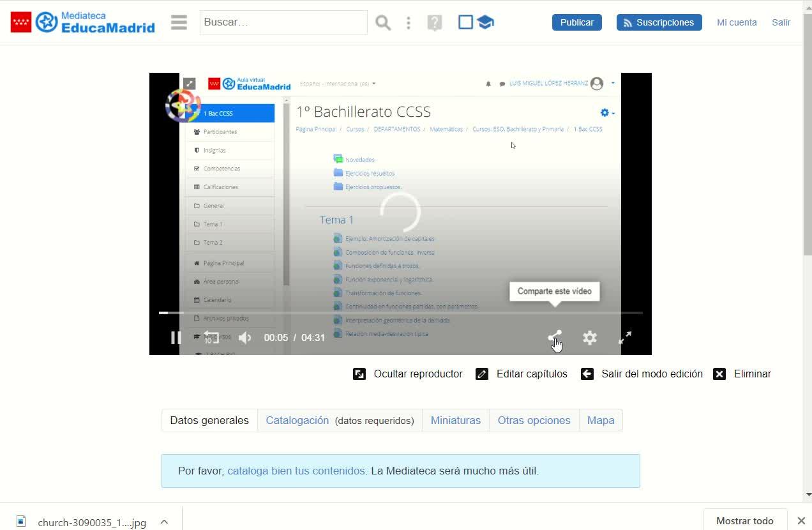Select the Datos generales tab
This screenshot has height=530, width=812.
(209, 420)
